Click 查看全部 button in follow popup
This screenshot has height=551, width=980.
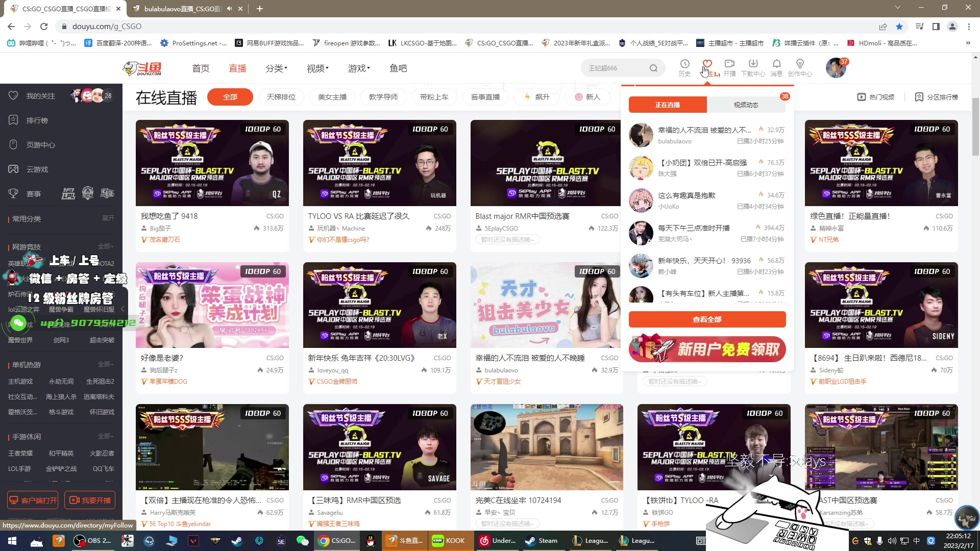[x=707, y=319]
